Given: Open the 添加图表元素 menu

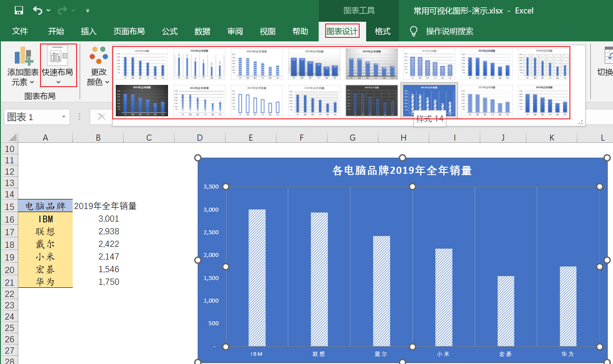Looking at the screenshot, I should pyautogui.click(x=23, y=66).
